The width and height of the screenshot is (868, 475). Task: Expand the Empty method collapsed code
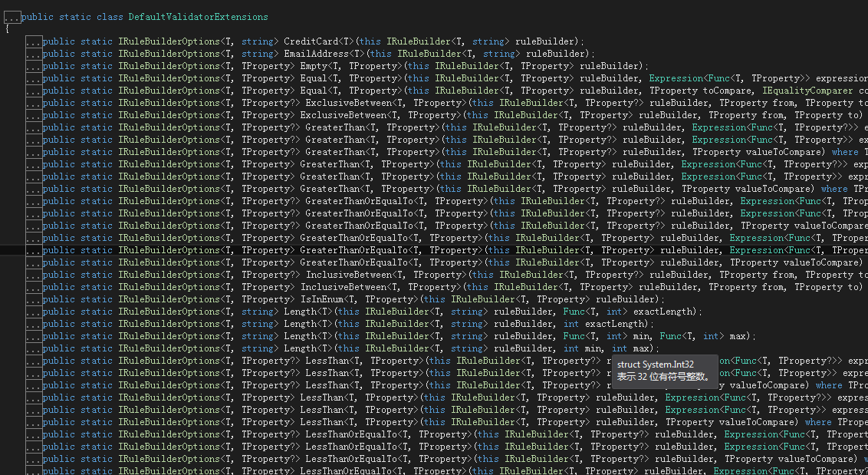tap(34, 65)
